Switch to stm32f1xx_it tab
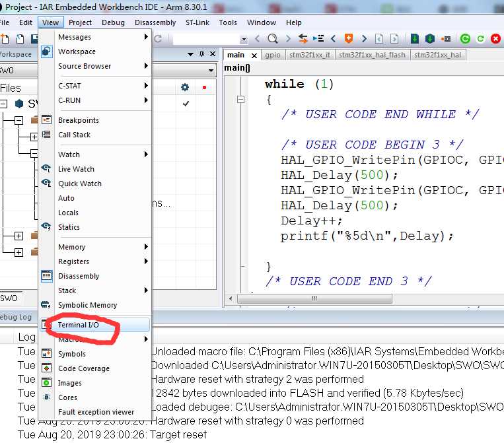The width and height of the screenshot is (504, 443). [x=310, y=55]
